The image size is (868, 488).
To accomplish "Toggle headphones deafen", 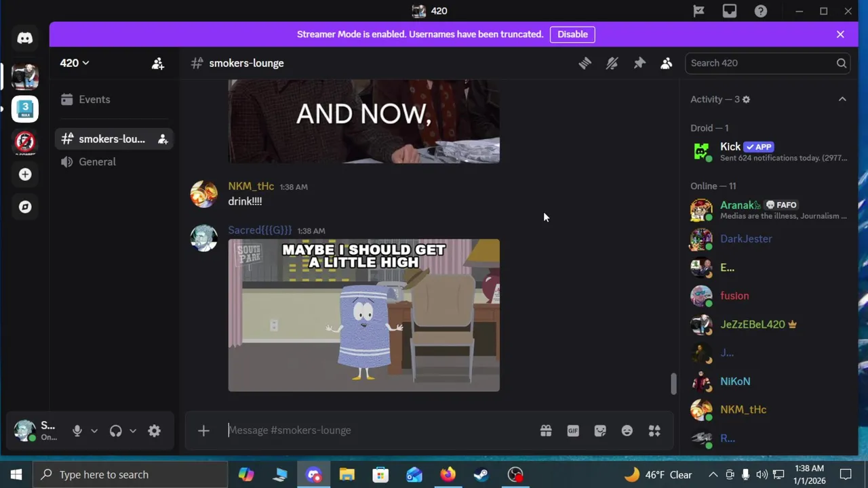I will [115, 430].
